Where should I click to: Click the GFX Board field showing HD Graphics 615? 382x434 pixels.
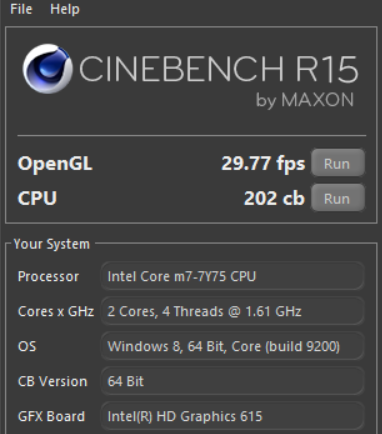pos(232,416)
